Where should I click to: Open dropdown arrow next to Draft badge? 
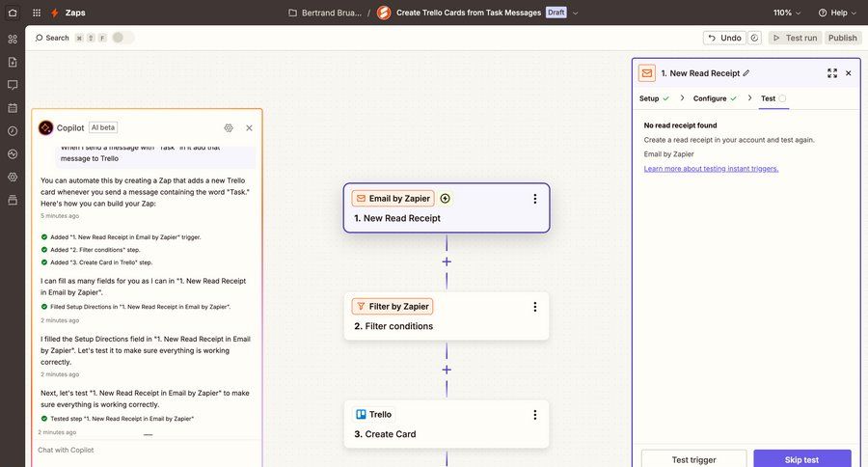pos(576,13)
